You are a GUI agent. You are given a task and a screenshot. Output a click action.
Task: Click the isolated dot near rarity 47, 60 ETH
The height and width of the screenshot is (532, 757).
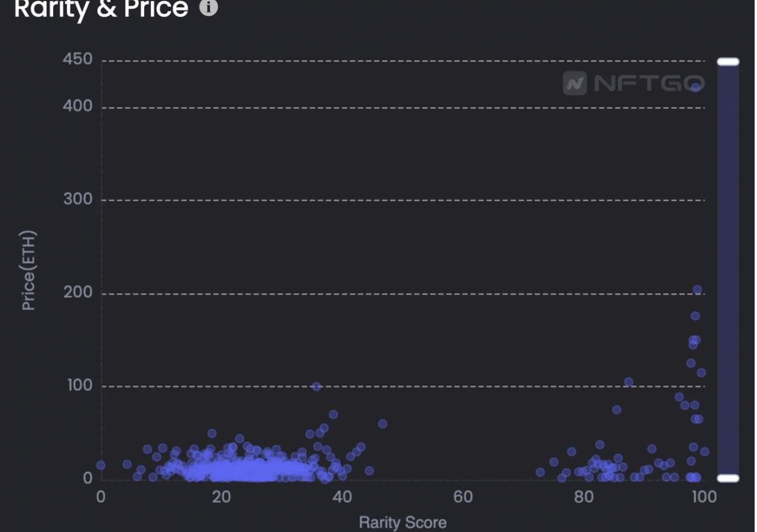(382, 424)
